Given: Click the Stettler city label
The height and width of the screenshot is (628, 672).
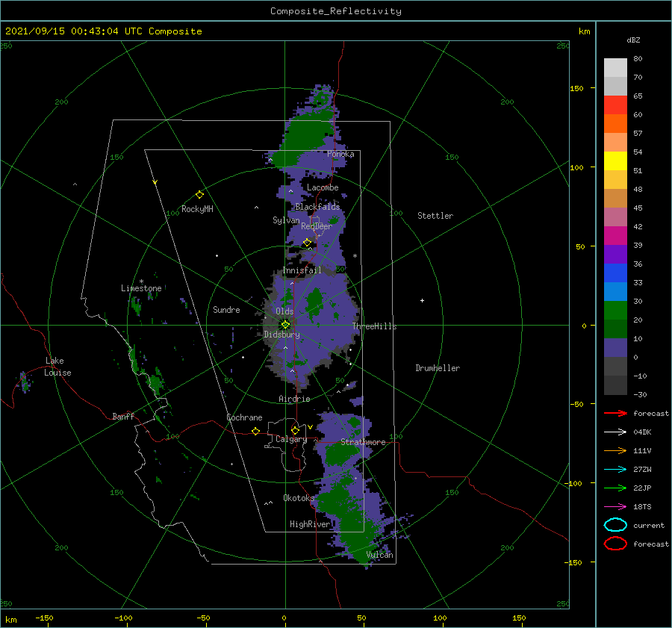Looking at the screenshot, I should pos(435,216).
